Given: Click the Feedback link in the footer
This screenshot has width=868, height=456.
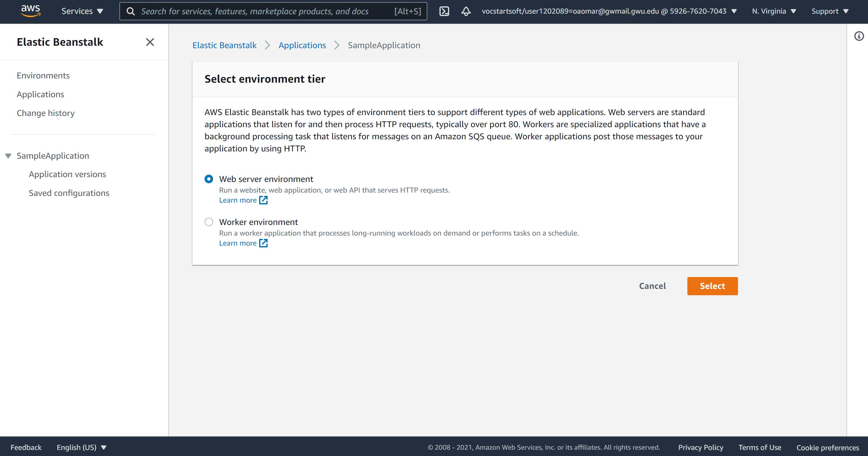Looking at the screenshot, I should click(26, 447).
